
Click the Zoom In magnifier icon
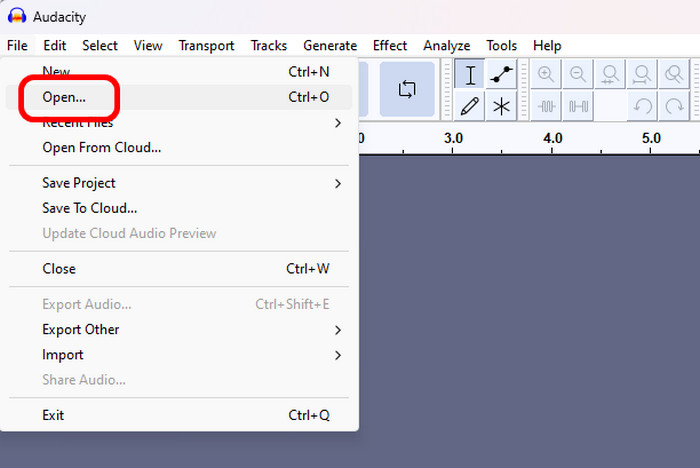point(546,74)
